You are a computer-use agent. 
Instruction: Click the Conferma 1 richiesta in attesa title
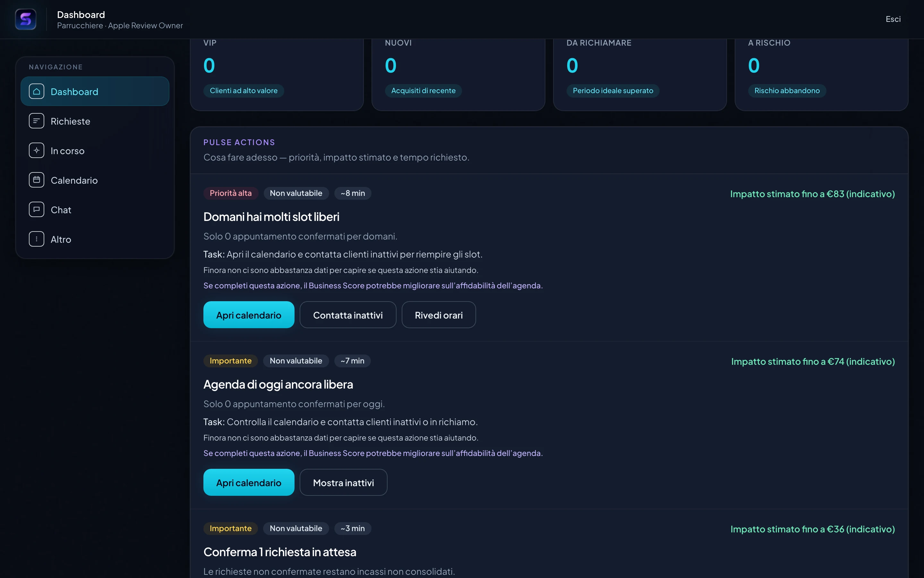(280, 552)
